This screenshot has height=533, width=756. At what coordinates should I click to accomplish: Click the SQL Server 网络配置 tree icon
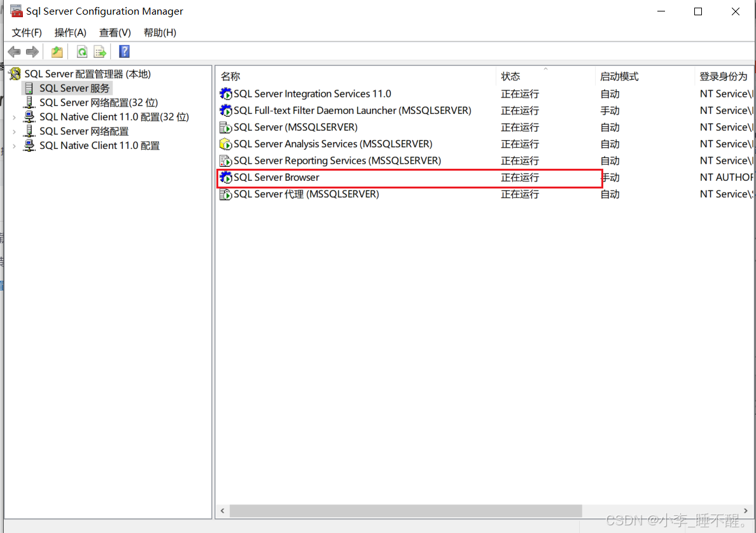[x=29, y=131]
